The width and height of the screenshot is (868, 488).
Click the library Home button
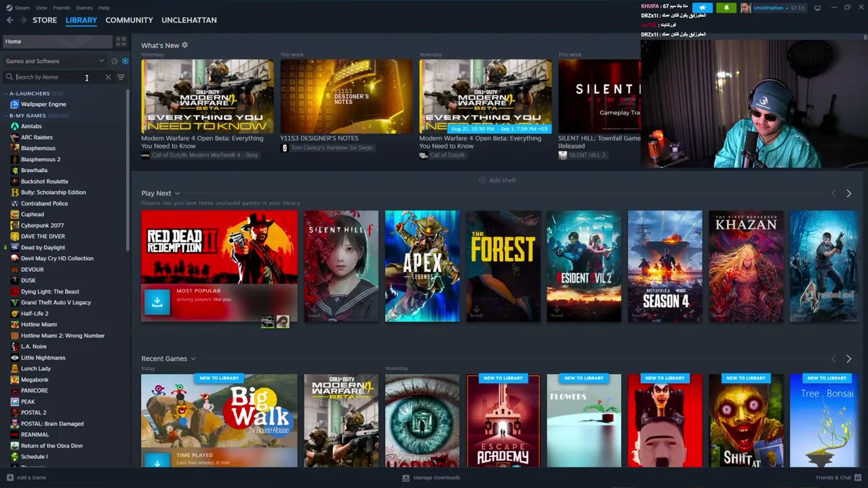coord(57,41)
